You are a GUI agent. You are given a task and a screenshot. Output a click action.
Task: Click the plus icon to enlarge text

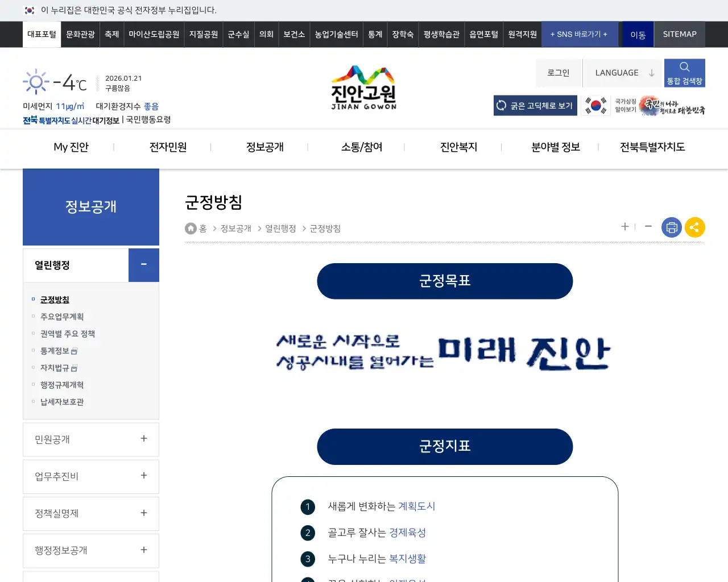pos(624,227)
